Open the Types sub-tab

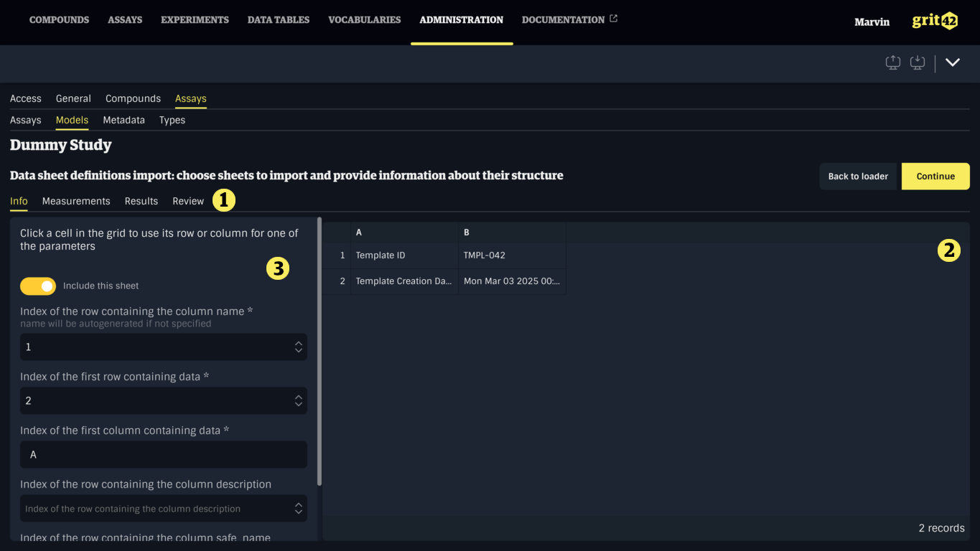click(172, 120)
